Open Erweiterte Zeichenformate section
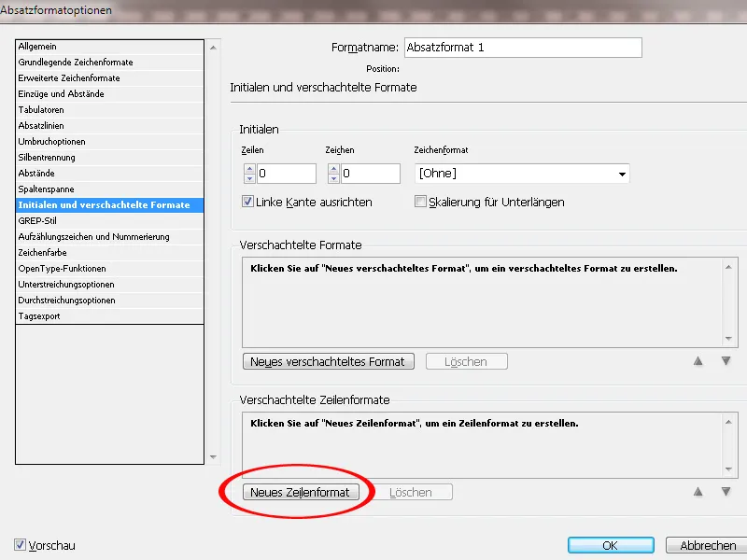This screenshot has height=560, width=747. click(x=109, y=78)
